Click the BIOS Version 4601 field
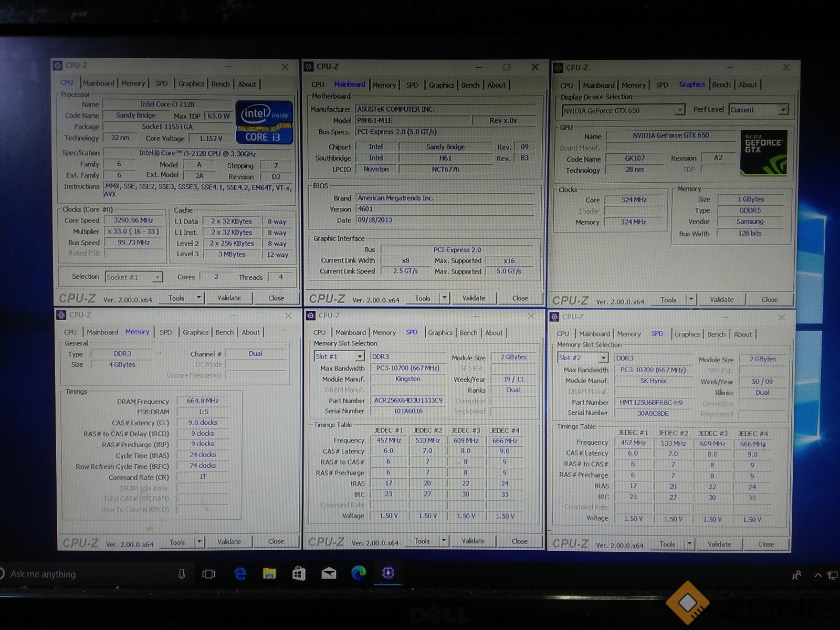This screenshot has width=840, height=630. [x=446, y=209]
